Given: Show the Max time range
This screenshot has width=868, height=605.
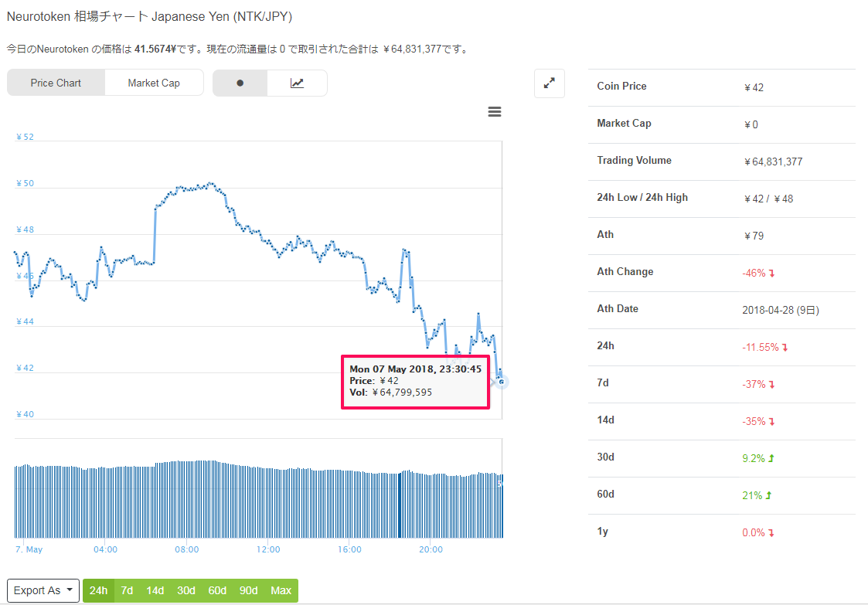Looking at the screenshot, I should [x=281, y=590].
